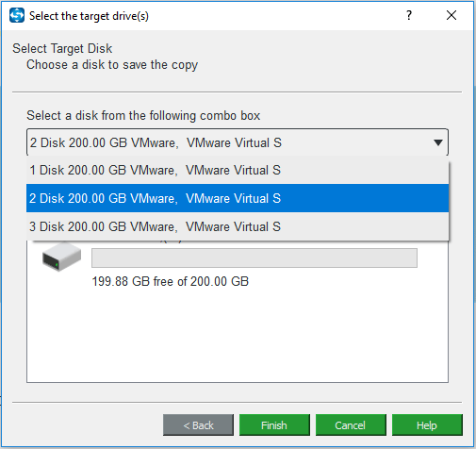The image size is (476, 449).
Task: Go back with the < Back button
Action: [x=198, y=425]
